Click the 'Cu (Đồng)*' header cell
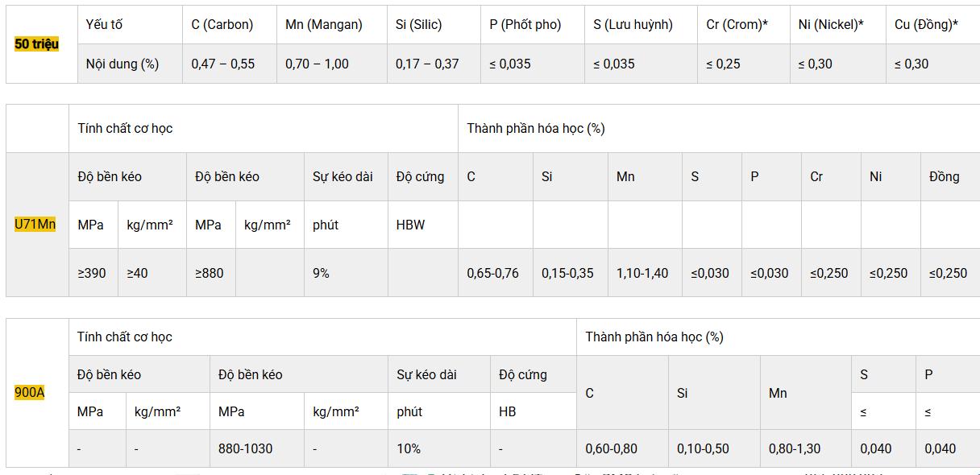980x475 pixels. [932, 24]
